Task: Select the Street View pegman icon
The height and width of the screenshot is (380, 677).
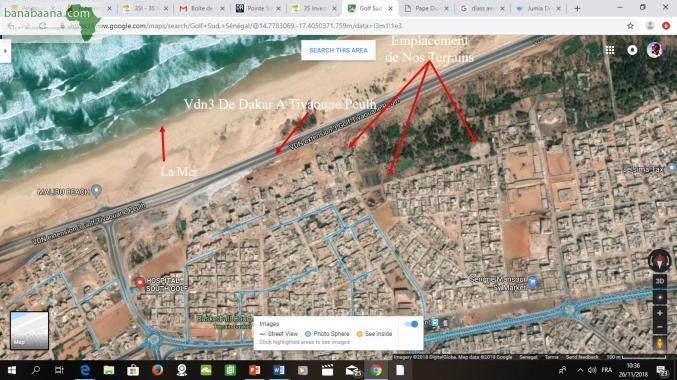Action: click(x=659, y=343)
